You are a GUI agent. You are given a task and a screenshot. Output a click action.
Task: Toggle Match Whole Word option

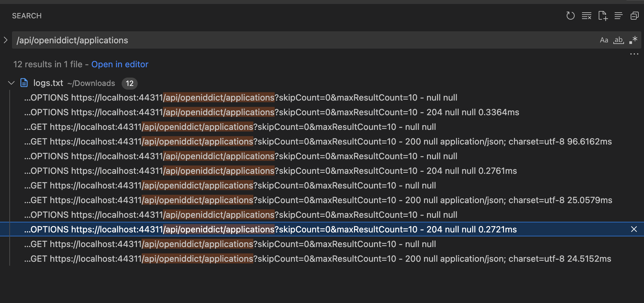[x=619, y=40]
